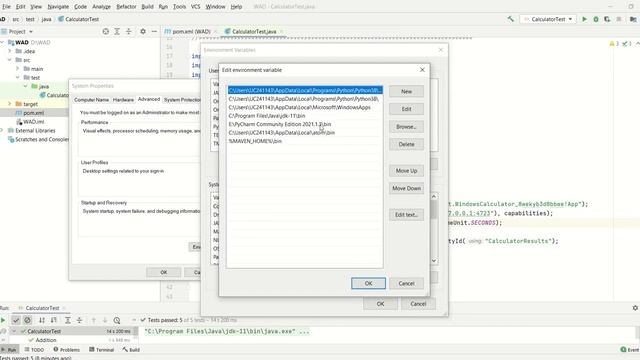Open the TODO tool window
This screenshot has width=640, height=360.
point(34,350)
